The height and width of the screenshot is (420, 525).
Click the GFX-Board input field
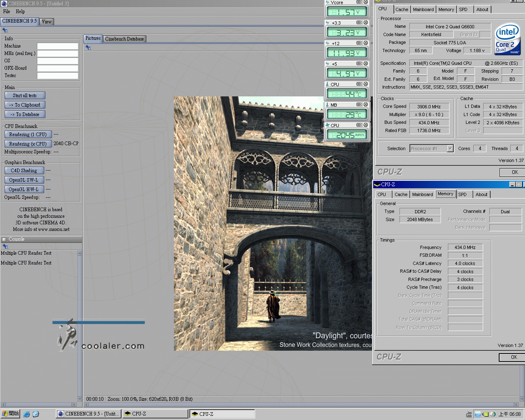57,68
